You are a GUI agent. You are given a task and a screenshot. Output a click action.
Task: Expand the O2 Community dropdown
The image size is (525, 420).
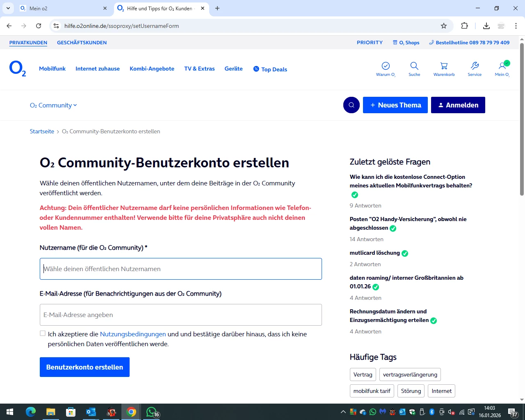53,105
